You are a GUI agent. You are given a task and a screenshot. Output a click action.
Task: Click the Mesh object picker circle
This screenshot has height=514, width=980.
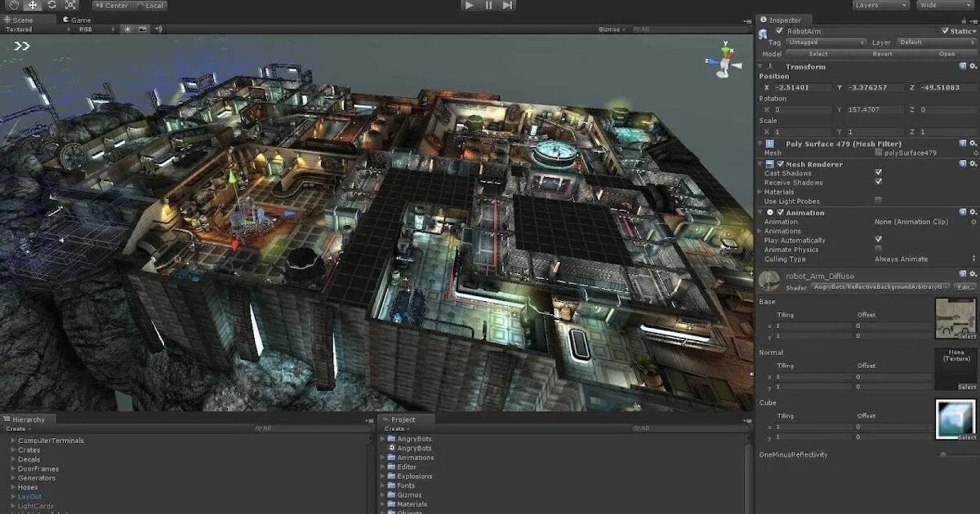(974, 153)
